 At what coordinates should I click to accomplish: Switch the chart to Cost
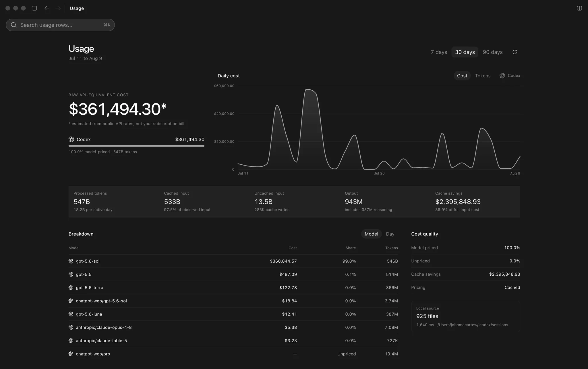point(462,76)
